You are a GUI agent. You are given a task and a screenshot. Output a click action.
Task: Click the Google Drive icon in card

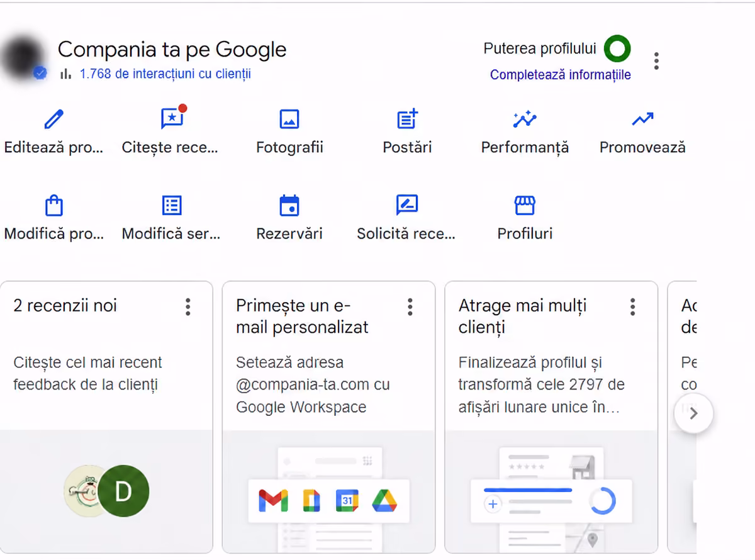(384, 501)
